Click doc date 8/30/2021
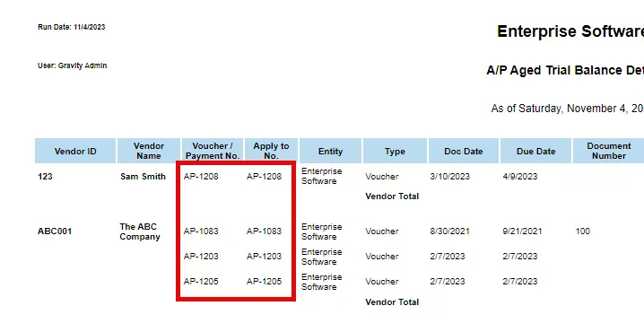Viewport: 644px width, 323px height. click(x=449, y=231)
